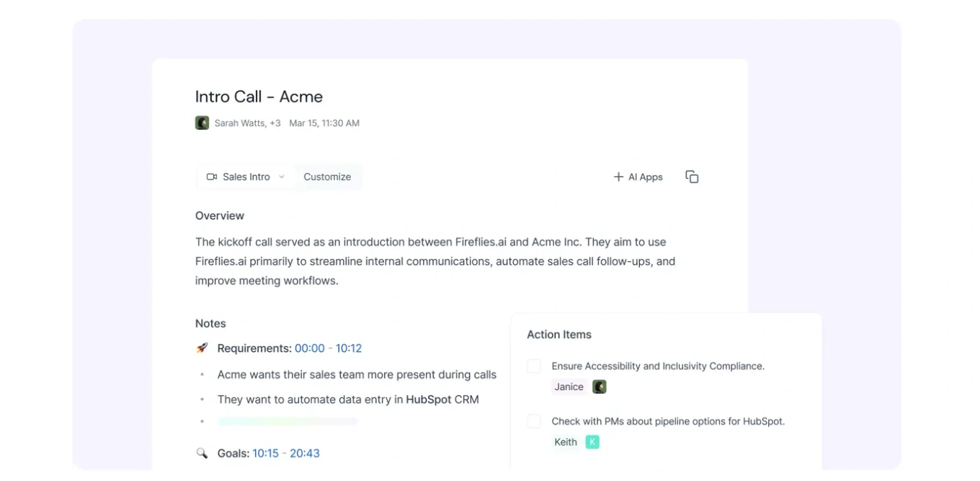Click Sarah Watts avatar under title
Viewport: 980px width, 481px height.
(x=202, y=123)
